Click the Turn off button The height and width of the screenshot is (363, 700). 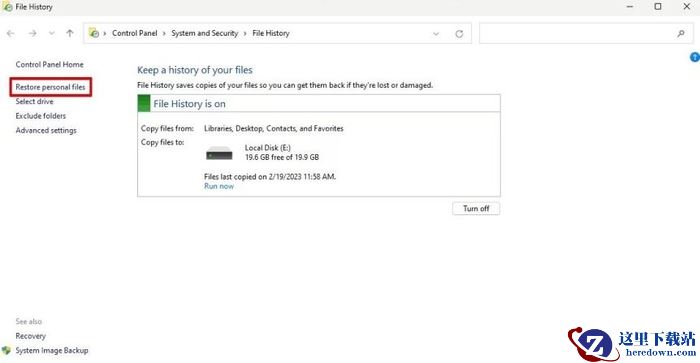coord(476,209)
